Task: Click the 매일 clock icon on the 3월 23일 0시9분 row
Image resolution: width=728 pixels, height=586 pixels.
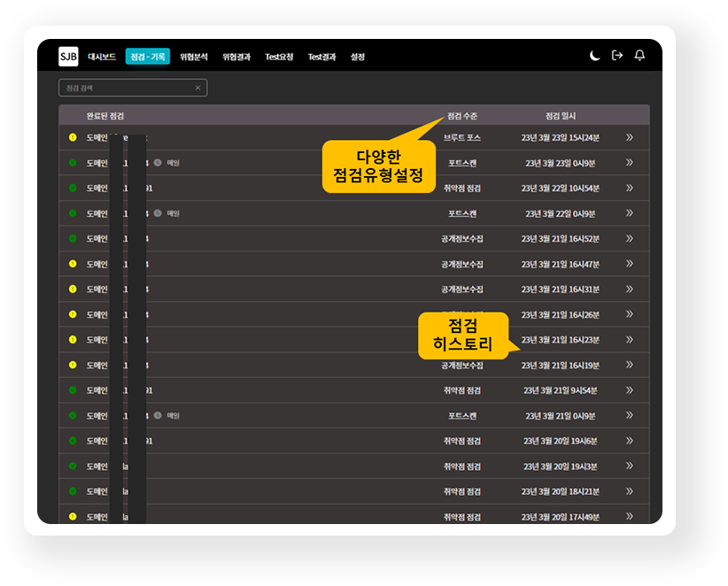Action: tap(157, 163)
